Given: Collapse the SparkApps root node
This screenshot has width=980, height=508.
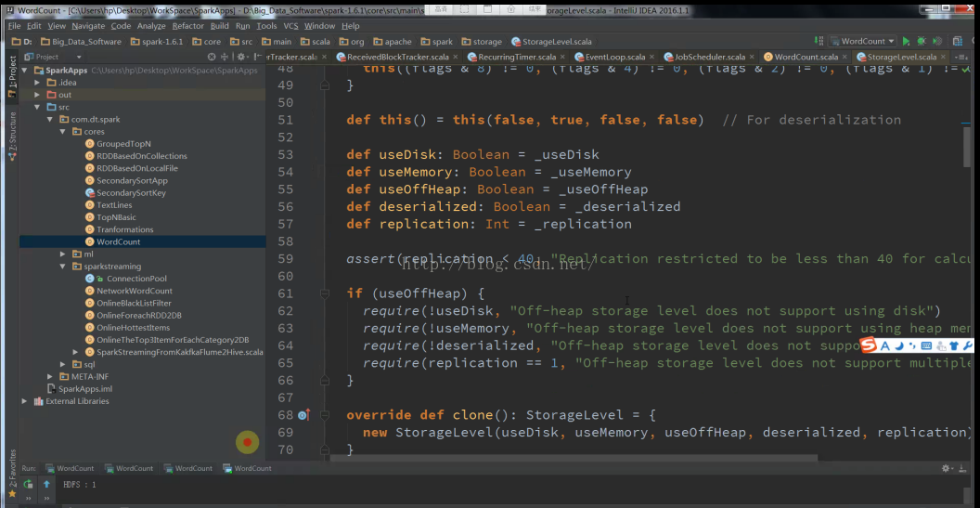Looking at the screenshot, I should pos(25,70).
